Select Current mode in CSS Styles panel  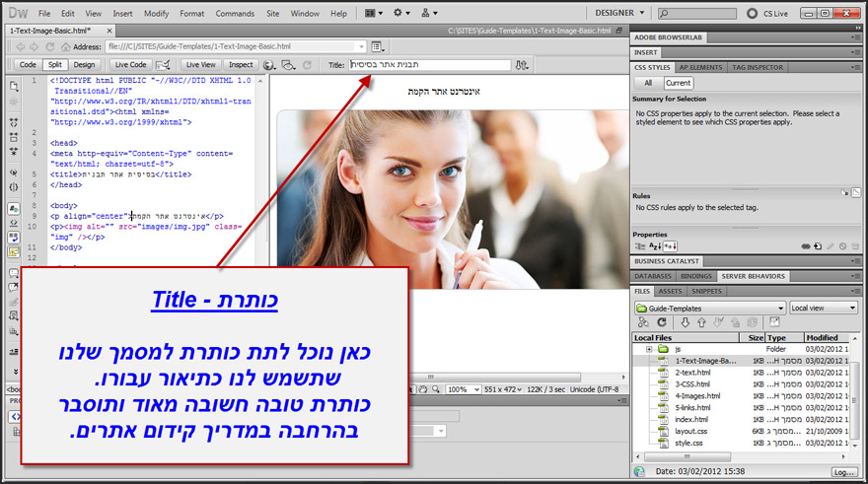(679, 83)
